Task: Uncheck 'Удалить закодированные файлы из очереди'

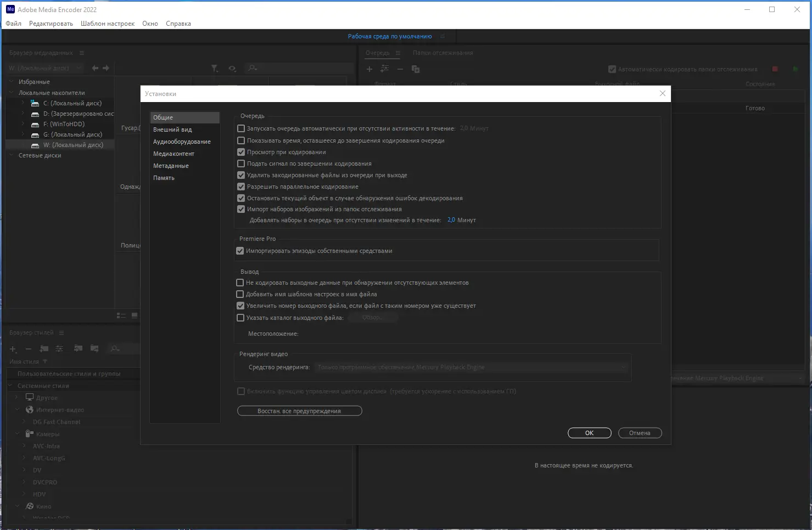Action: (241, 175)
